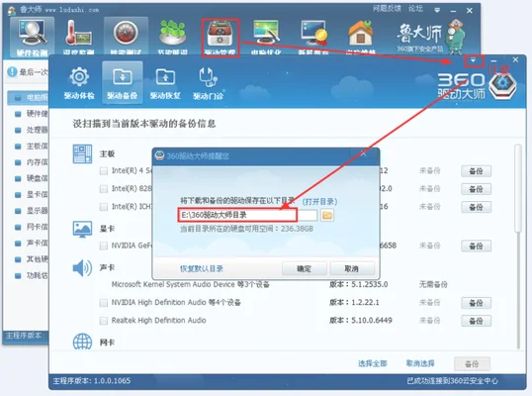Switch to the 驱动恢复 tab
This screenshot has width=532, height=396.
coord(165,83)
